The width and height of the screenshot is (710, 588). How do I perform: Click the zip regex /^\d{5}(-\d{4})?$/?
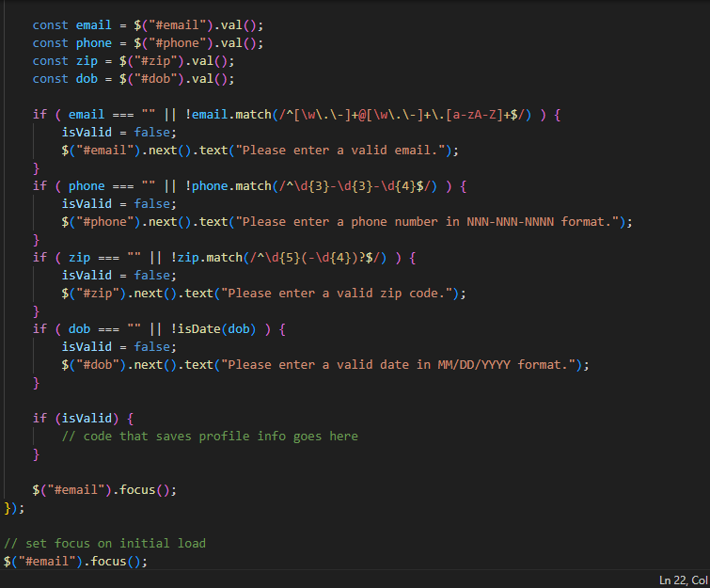pos(315,258)
